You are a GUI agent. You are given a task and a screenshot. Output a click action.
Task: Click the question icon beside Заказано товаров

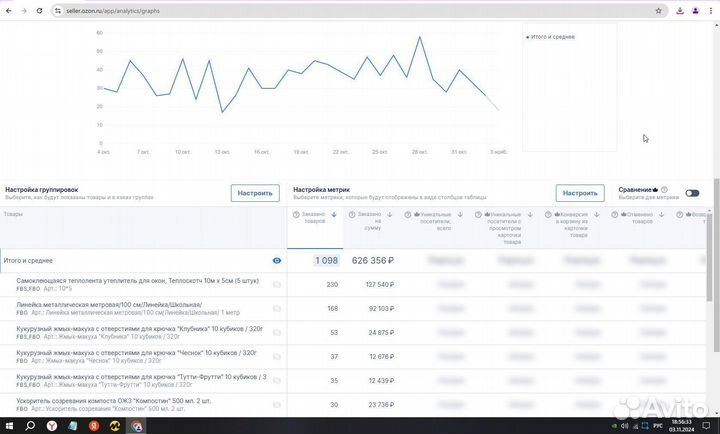pos(296,215)
